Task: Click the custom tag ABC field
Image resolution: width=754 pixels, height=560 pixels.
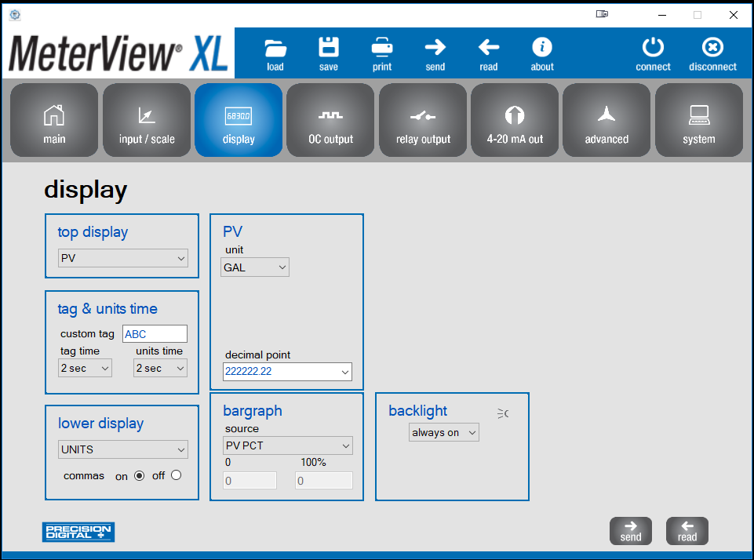Action: point(155,334)
